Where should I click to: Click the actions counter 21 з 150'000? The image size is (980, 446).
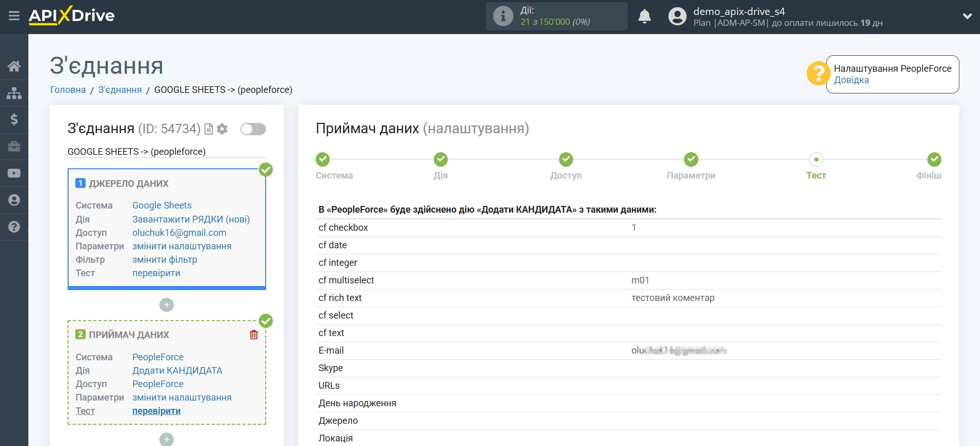click(555, 22)
